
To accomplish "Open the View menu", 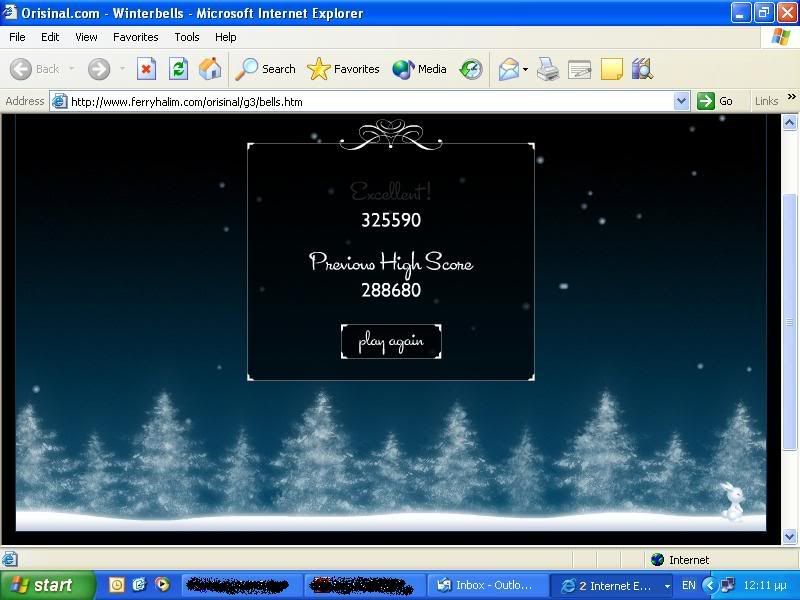I will tap(86, 37).
